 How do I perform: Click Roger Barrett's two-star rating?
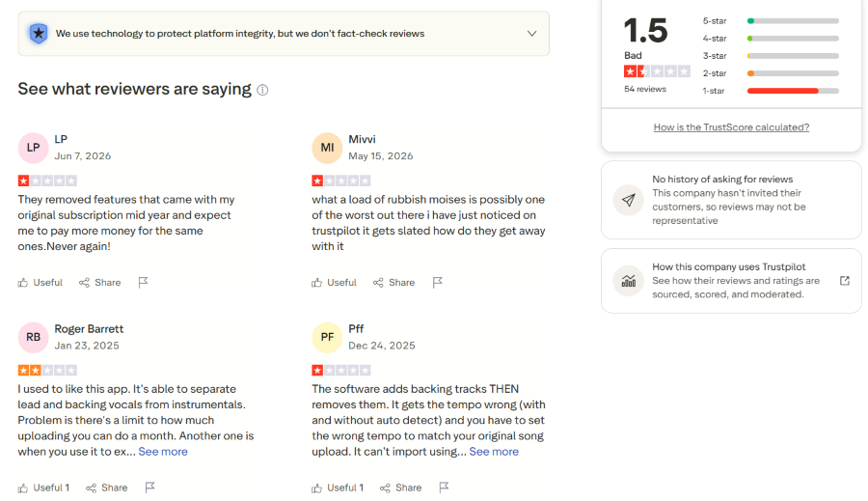pos(47,371)
